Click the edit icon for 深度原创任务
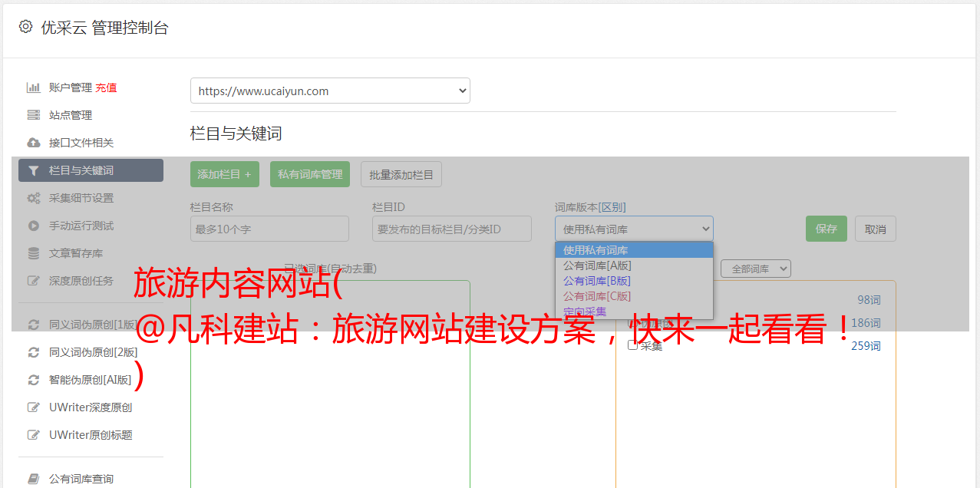 pos(34,281)
